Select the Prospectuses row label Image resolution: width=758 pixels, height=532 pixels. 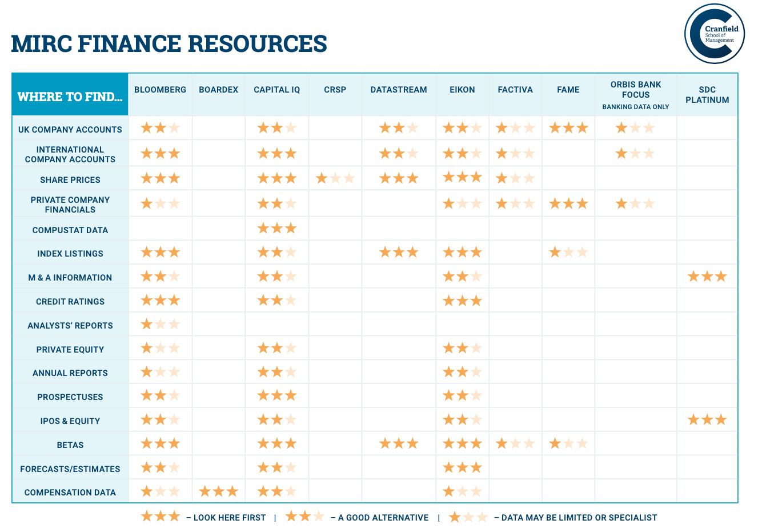click(70, 397)
